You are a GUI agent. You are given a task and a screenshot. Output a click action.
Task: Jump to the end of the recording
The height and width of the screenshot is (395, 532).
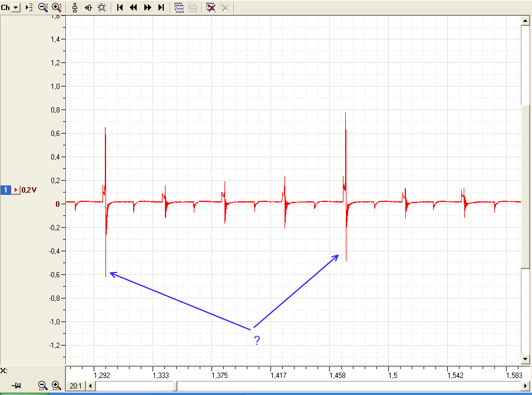coord(161,8)
